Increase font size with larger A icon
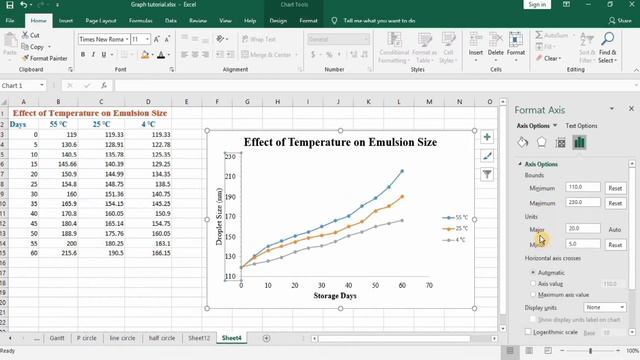 click(x=157, y=39)
